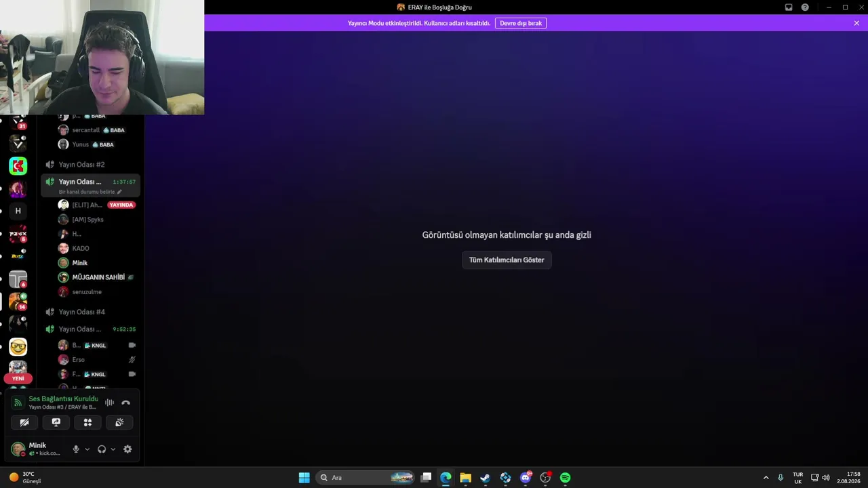The width and height of the screenshot is (868, 488).
Task: Open Task View on taskbar
Action: click(426, 478)
